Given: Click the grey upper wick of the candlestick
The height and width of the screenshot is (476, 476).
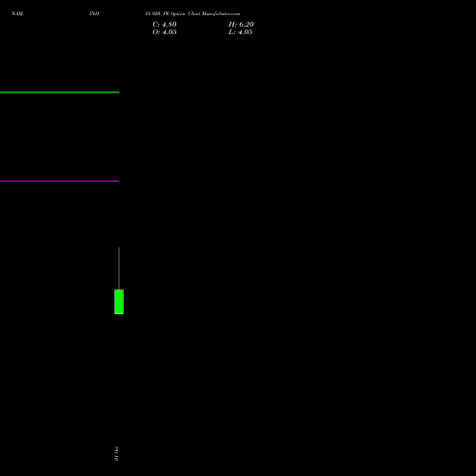Looking at the screenshot, I should (119, 268).
